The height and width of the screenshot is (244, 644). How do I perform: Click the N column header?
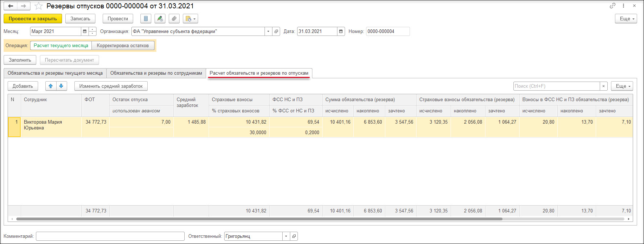pos(15,105)
